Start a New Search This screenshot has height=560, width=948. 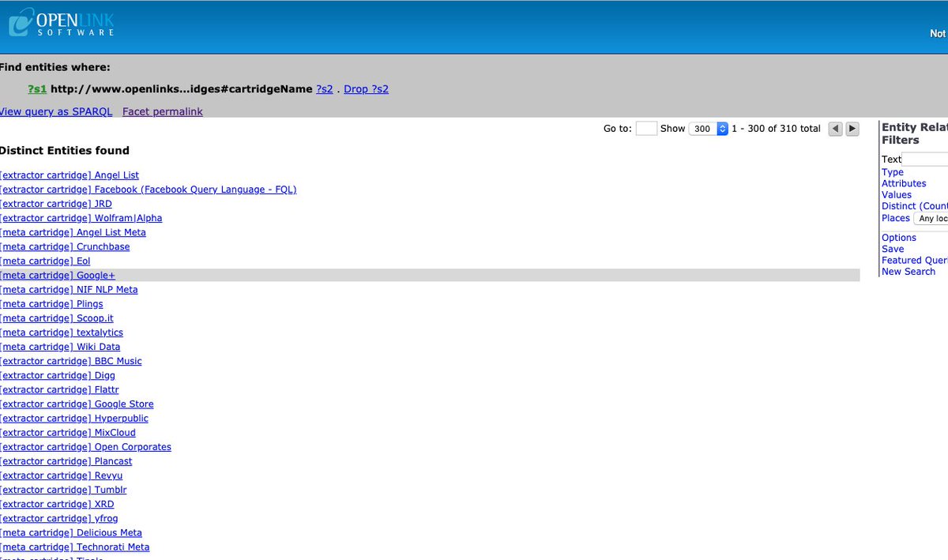[908, 272]
